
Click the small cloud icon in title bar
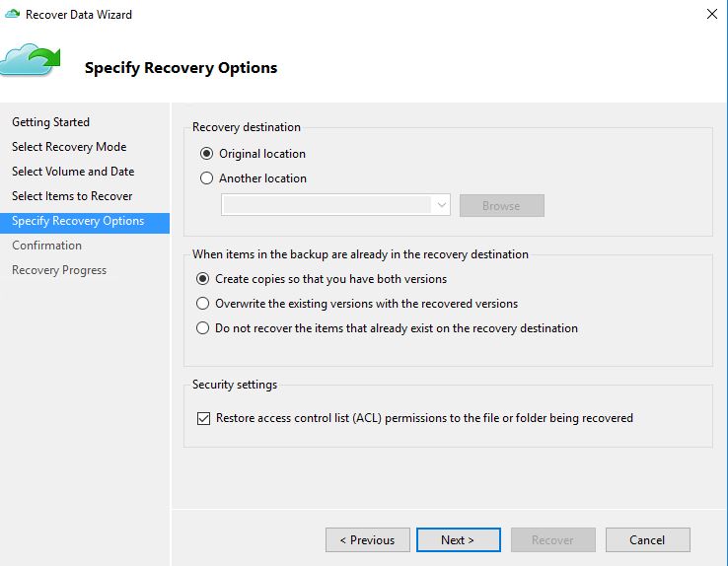12,14
